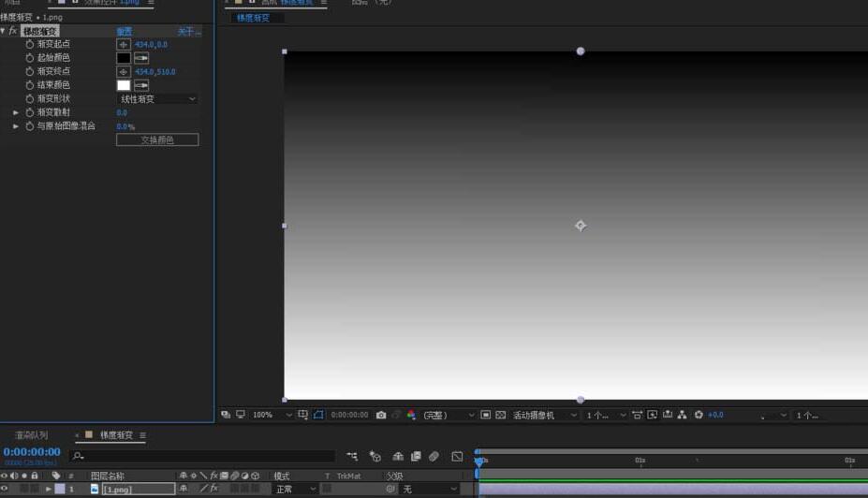Toggle stopwatch for 渐变散射
This screenshot has height=498, width=868.
(x=30, y=112)
